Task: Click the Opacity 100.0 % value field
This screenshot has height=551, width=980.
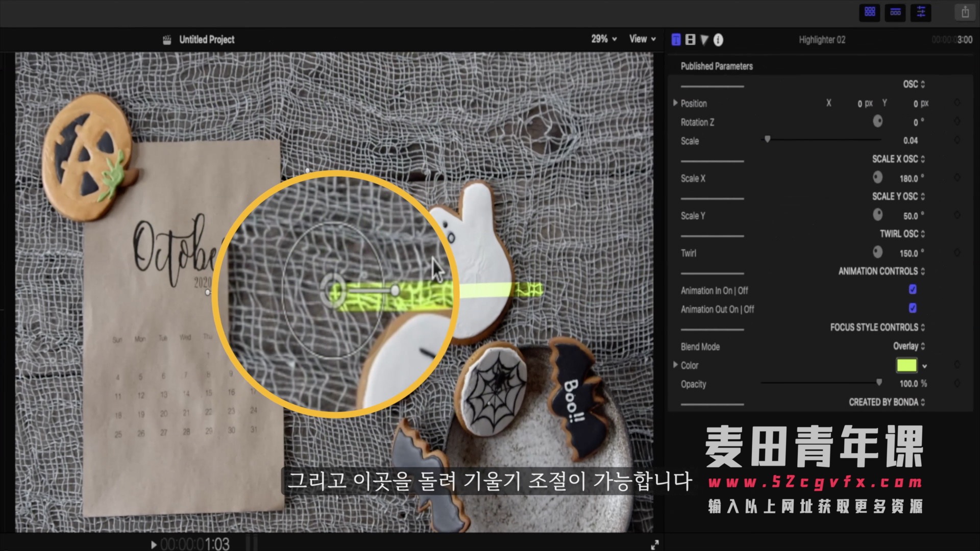Action: 913,383
